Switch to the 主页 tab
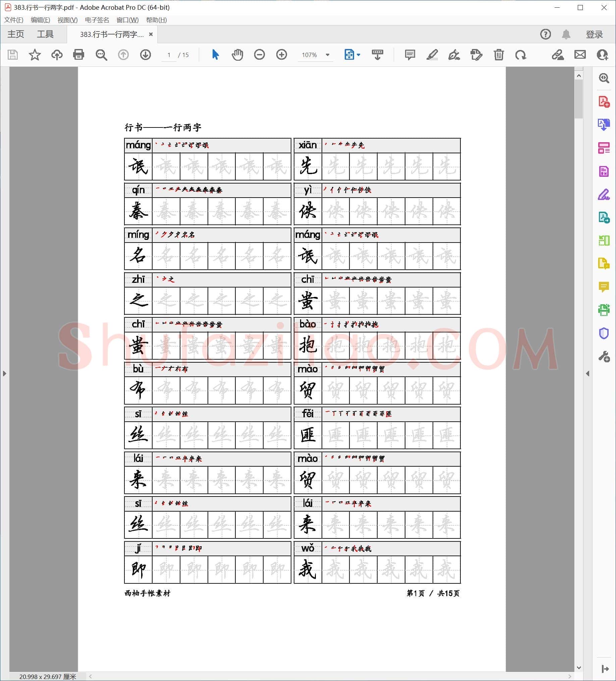Viewport: 616px width, 681px height. tap(16, 34)
